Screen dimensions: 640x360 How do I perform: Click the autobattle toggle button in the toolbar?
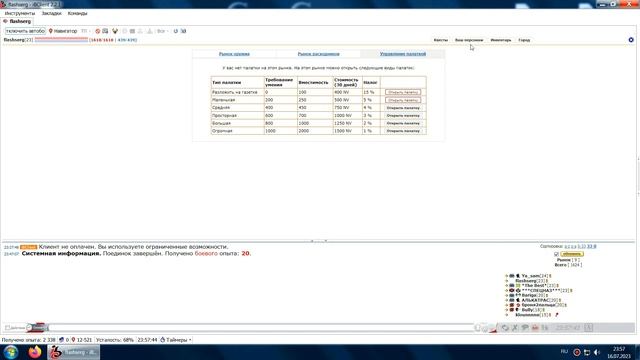tap(25, 31)
